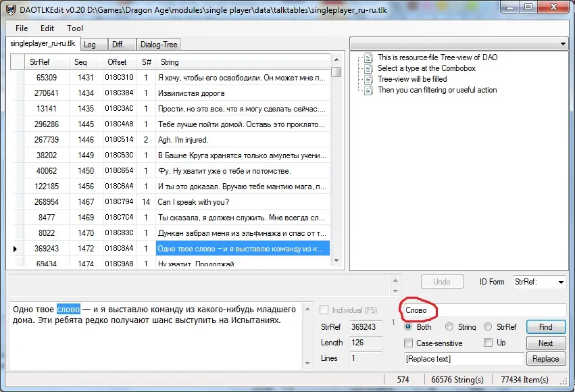This screenshot has height=392, width=575.
Task: Click document icon beside 'Select a type at the Combobox'
Action: 368,68
